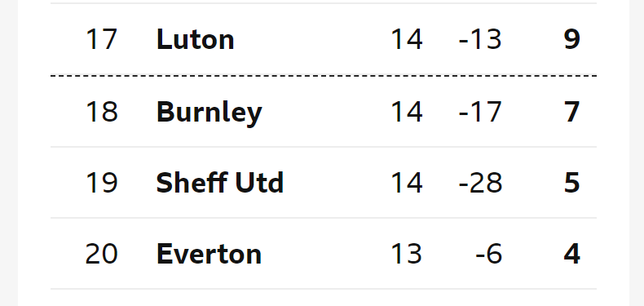The image size is (644, 306).
Task: Open the Burnley team link
Action: pos(209,113)
